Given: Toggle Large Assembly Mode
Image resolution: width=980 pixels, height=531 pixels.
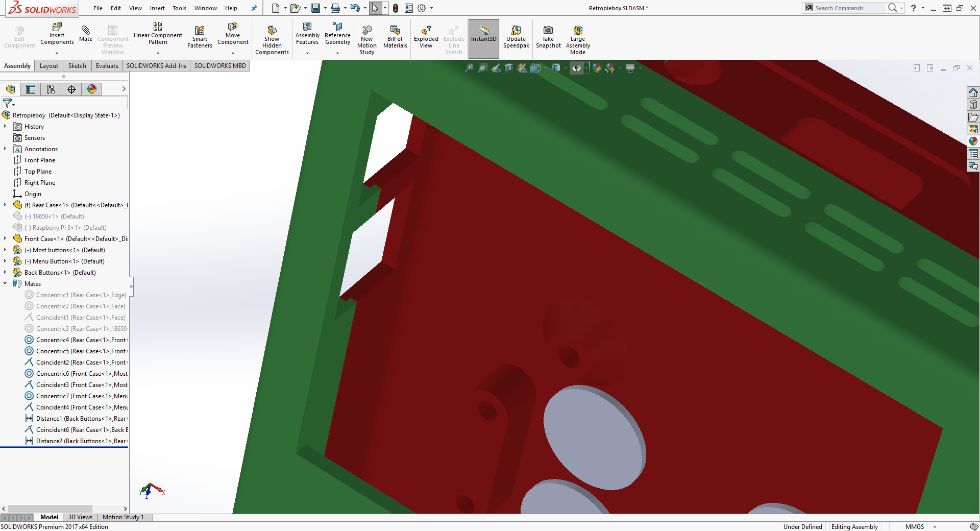Looking at the screenshot, I should pyautogui.click(x=578, y=39).
